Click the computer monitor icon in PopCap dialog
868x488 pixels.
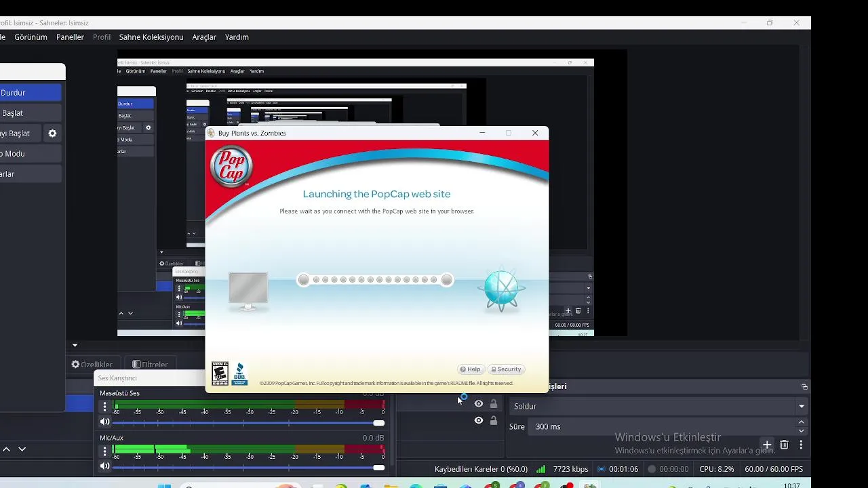(x=248, y=291)
